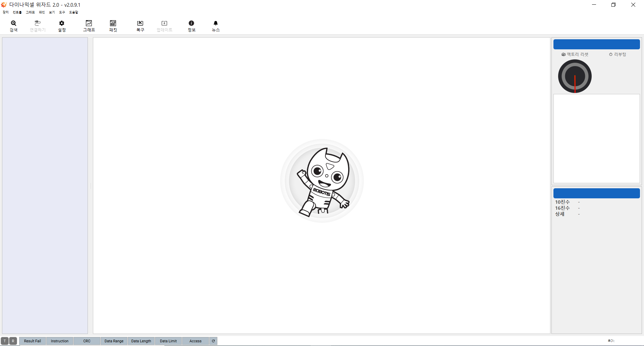Click the Result Fail status button
This screenshot has height=346, width=644.
[33, 341]
